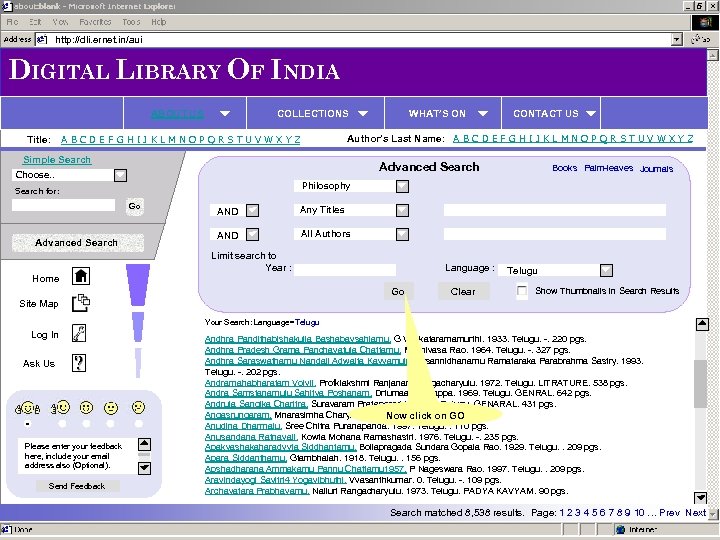
Task: Click results list scroll up arrow
Action: (702, 324)
